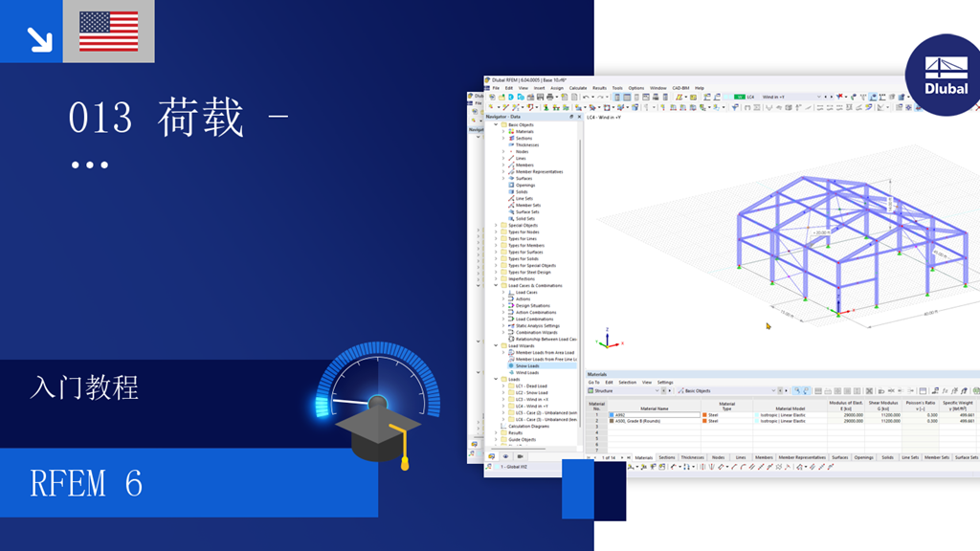Collapse the Basic Objects folder
Viewport: 980px width, 551px height.
(497, 125)
